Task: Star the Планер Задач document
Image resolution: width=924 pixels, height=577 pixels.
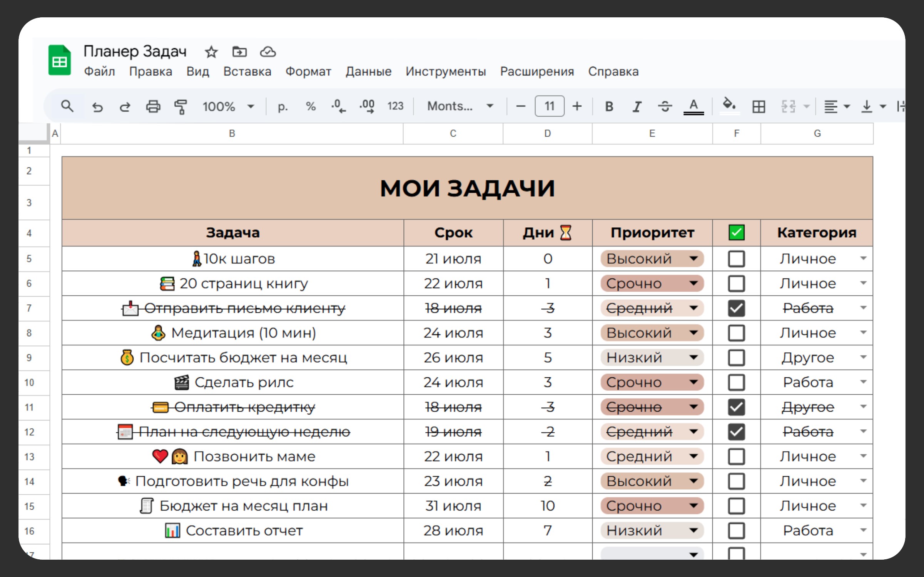Action: coord(211,52)
